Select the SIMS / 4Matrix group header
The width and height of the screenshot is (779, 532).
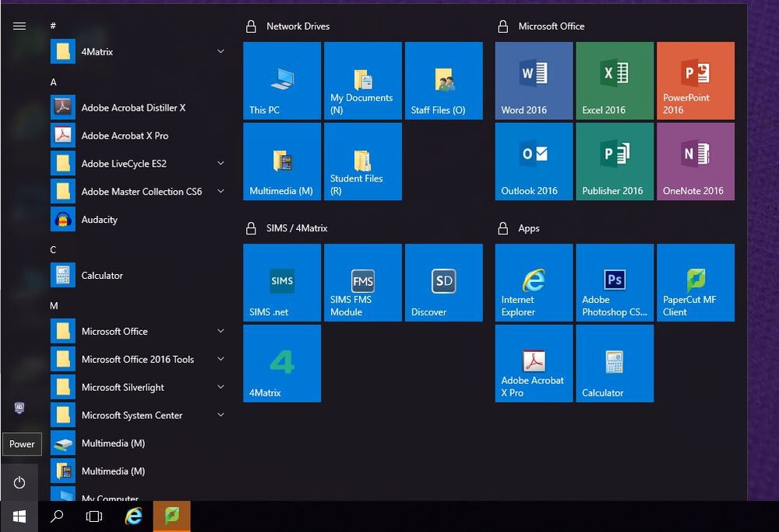point(297,228)
